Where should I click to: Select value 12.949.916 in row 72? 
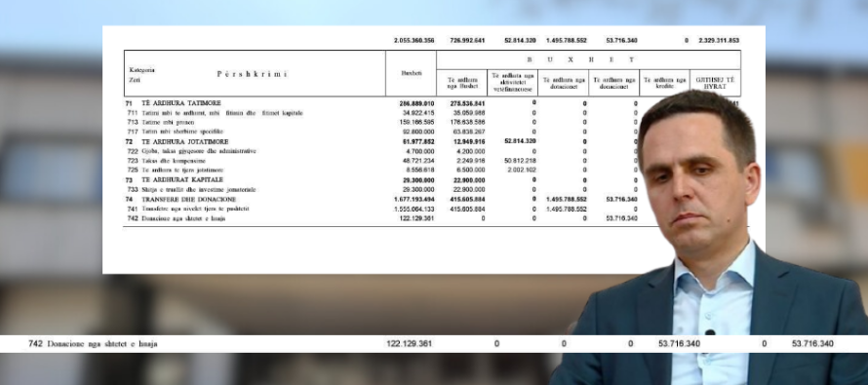(x=469, y=141)
